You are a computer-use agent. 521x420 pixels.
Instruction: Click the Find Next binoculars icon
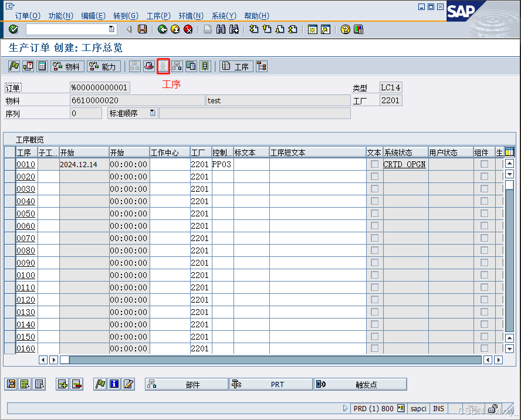234,29
